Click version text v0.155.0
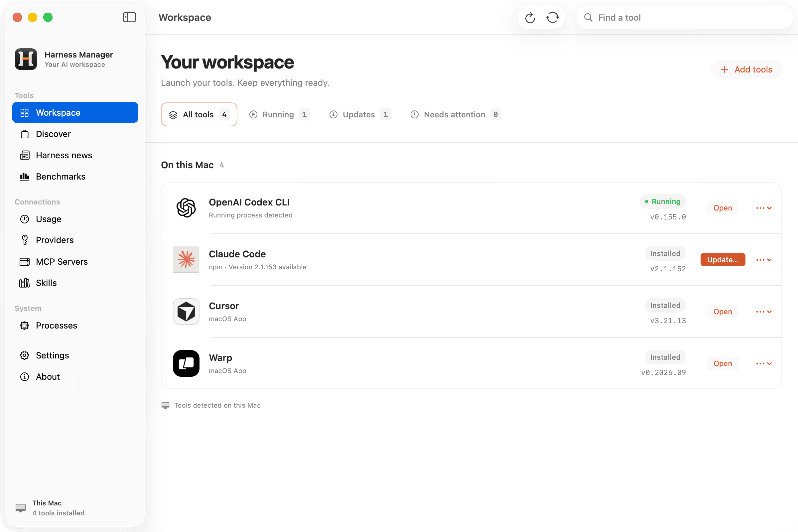 click(x=668, y=217)
